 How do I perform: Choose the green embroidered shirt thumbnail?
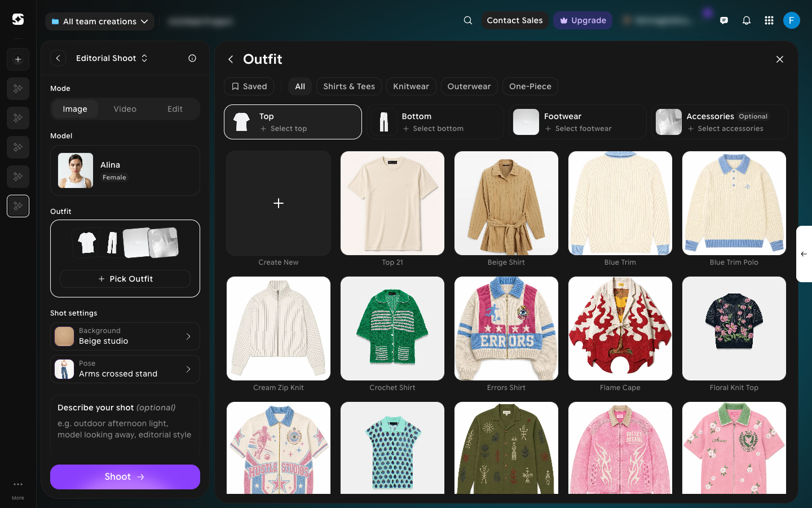[506, 448]
